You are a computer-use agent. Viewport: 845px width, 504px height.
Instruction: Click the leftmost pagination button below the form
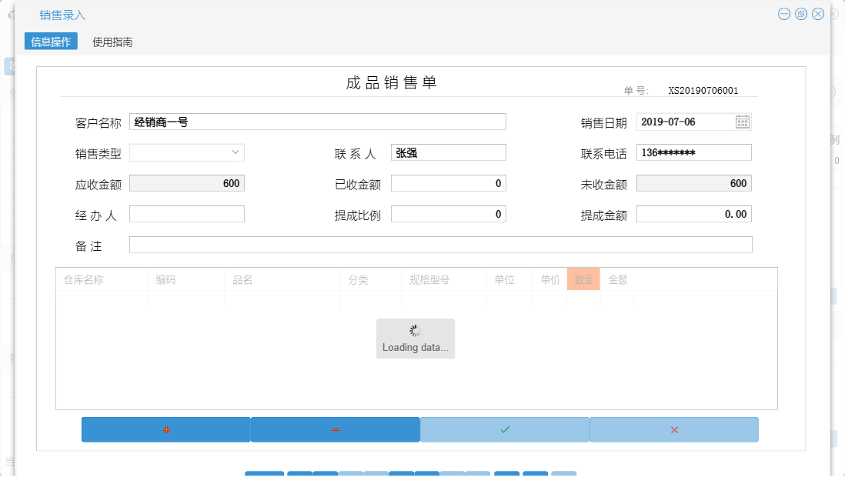[265, 475]
